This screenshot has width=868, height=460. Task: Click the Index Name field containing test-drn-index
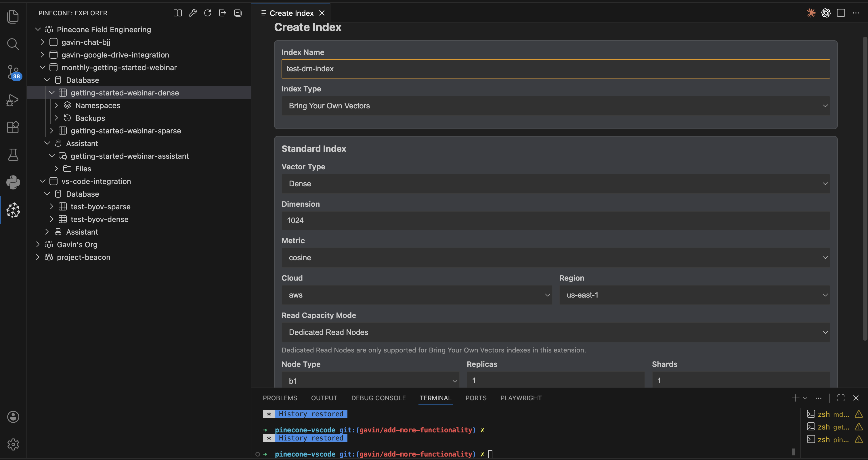click(x=556, y=69)
